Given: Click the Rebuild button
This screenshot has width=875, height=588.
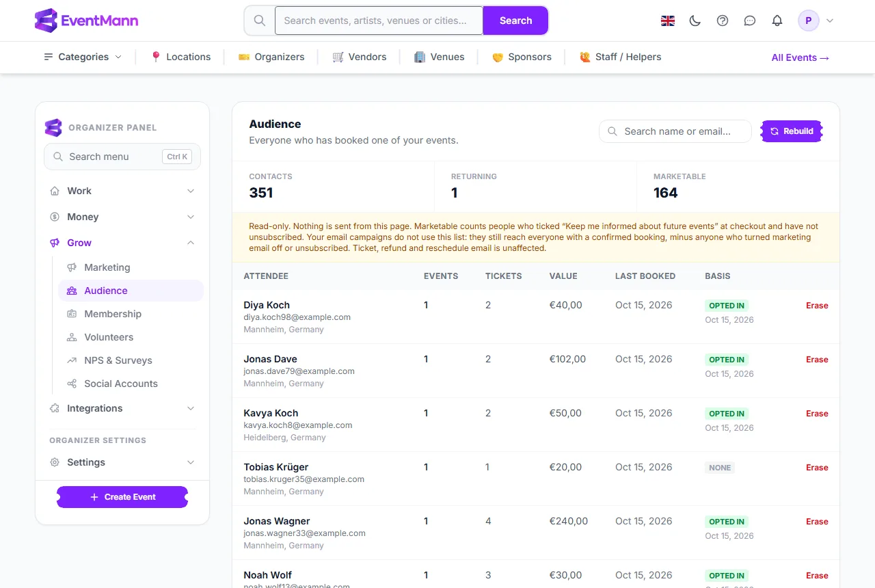Looking at the screenshot, I should coord(792,131).
